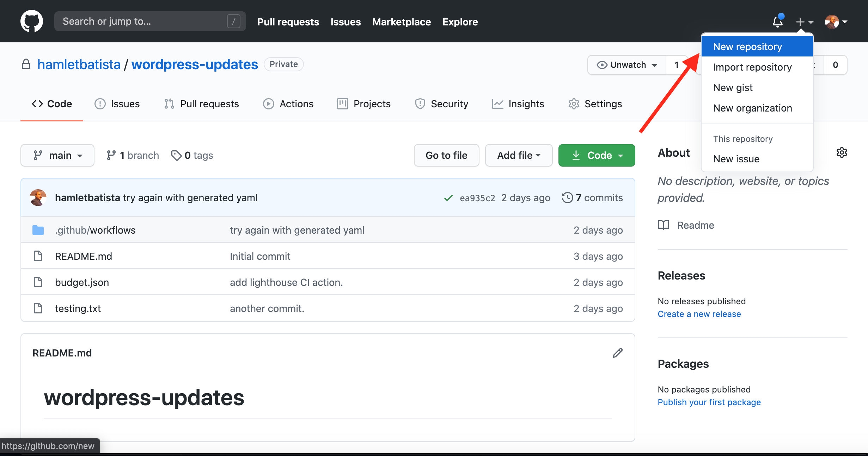Open the .github/workflows folder icon

point(38,230)
